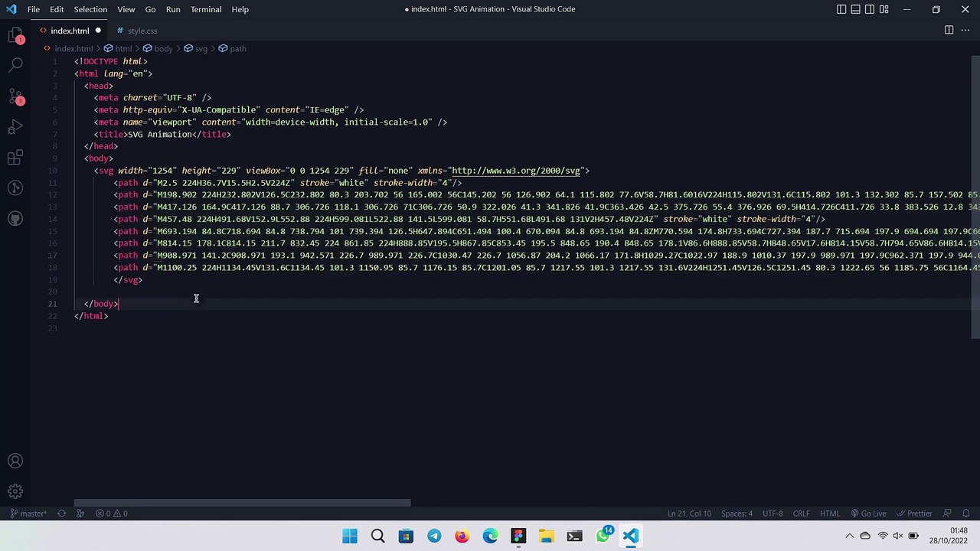Open the Run menu
Viewport: 980px width, 551px height.
[x=173, y=9]
